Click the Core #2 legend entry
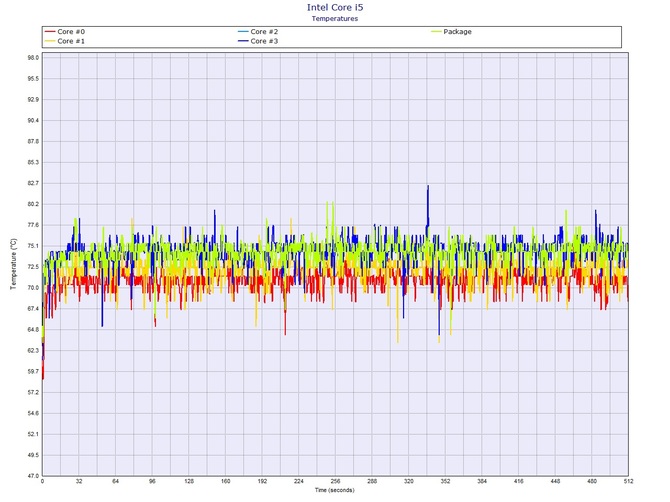670x502 pixels. tap(258, 32)
